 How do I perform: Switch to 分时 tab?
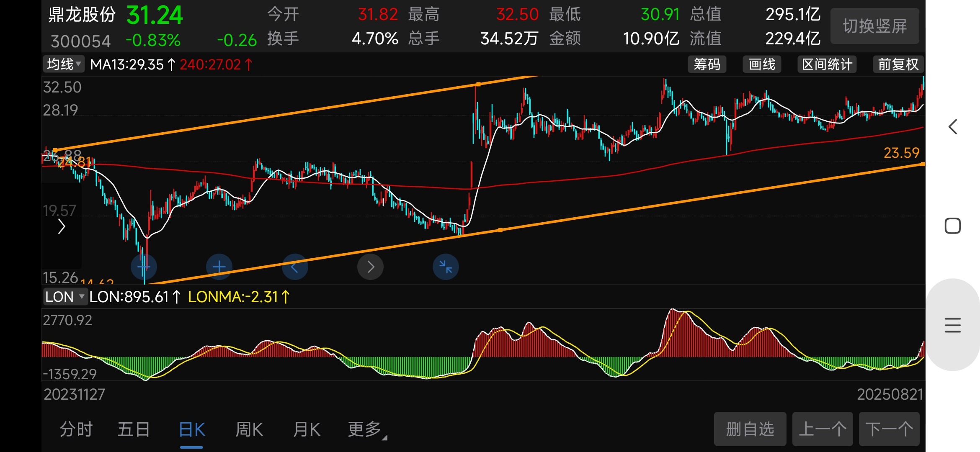(x=76, y=429)
